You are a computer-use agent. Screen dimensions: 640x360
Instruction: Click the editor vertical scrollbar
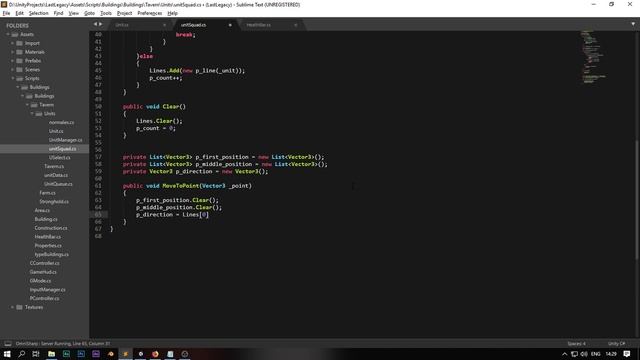click(x=637, y=199)
